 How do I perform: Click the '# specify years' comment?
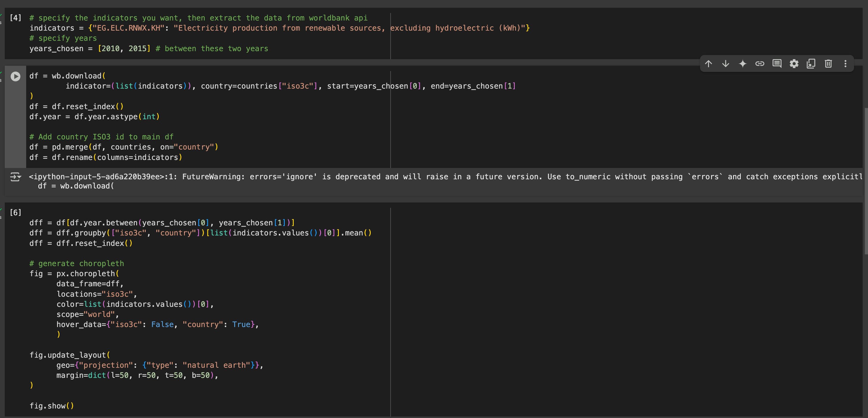point(63,38)
